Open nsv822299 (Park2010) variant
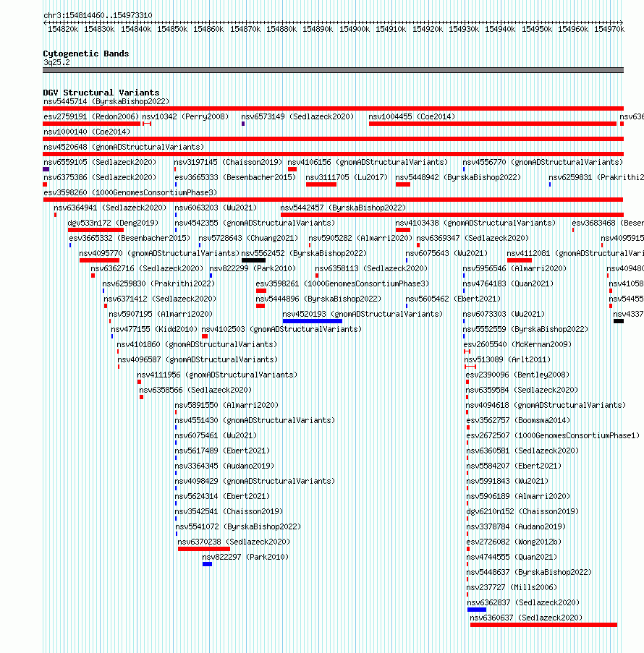This screenshot has width=644, height=653. (253, 268)
